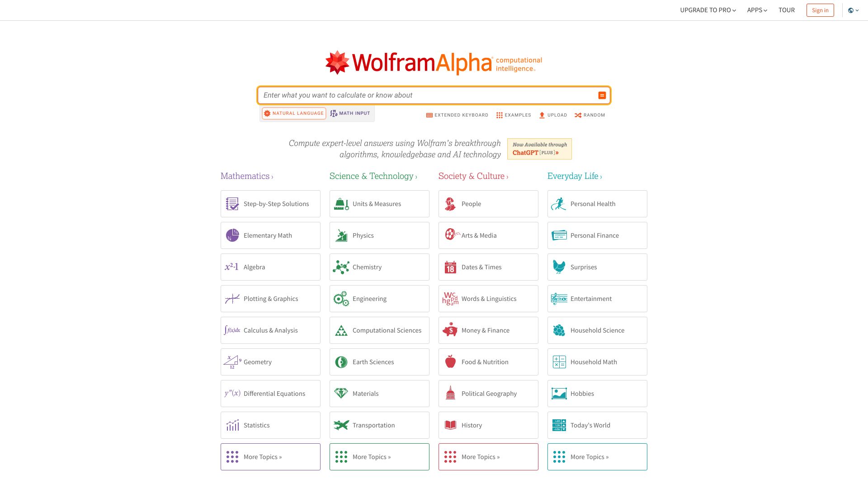Screen dimensions: 868x488
Task: Select the Step-by-Step Solutions icon
Action: tap(232, 204)
